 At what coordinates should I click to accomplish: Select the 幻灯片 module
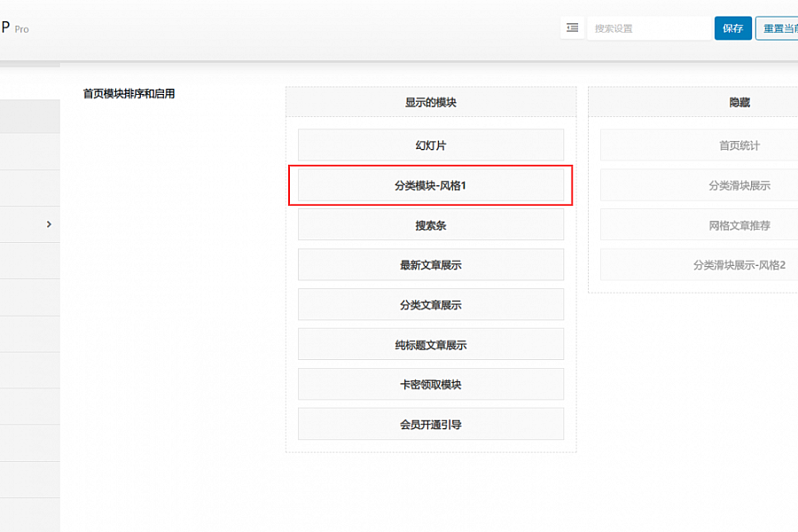(x=430, y=145)
